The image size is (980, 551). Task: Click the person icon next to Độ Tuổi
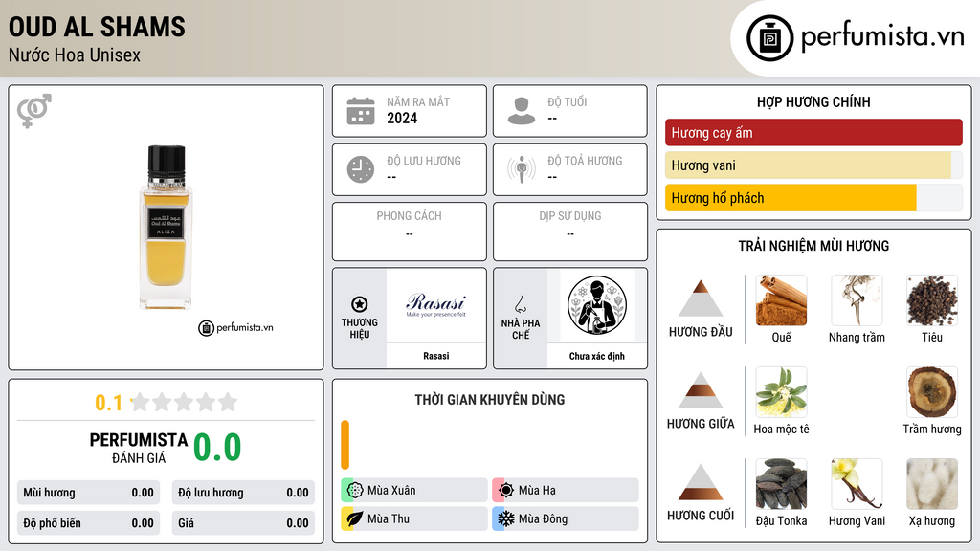[x=522, y=111]
